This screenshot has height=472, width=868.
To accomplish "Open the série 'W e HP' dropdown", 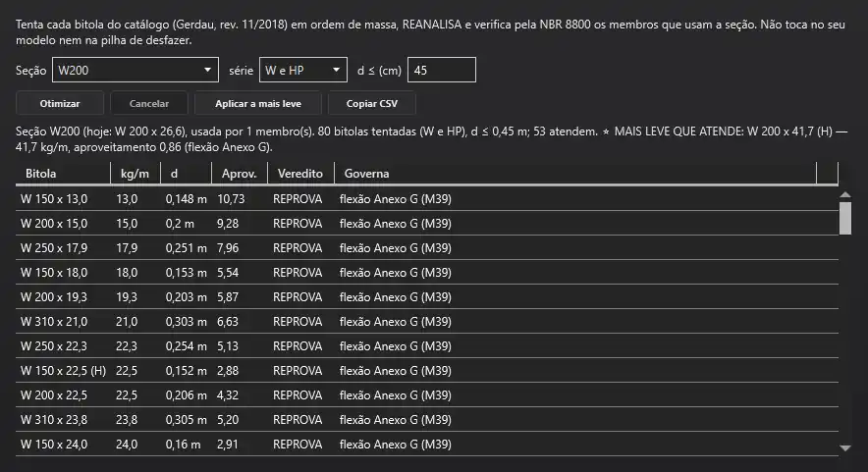I will 302,71.
